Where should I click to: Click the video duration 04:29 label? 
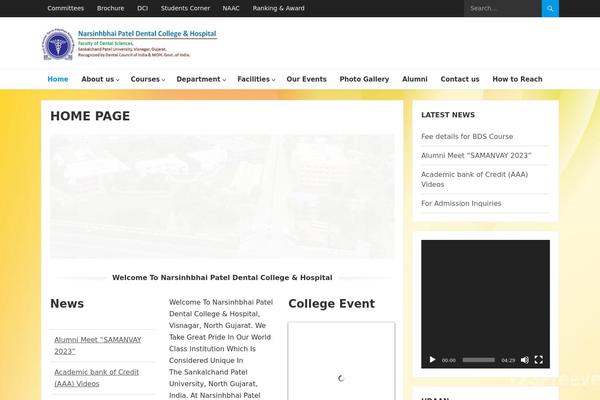[508, 360]
